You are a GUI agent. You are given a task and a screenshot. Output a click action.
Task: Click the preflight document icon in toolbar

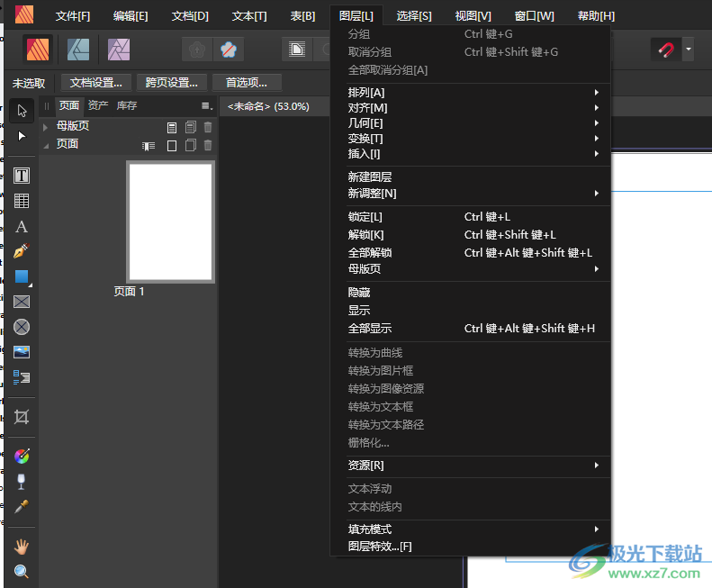tap(296, 50)
